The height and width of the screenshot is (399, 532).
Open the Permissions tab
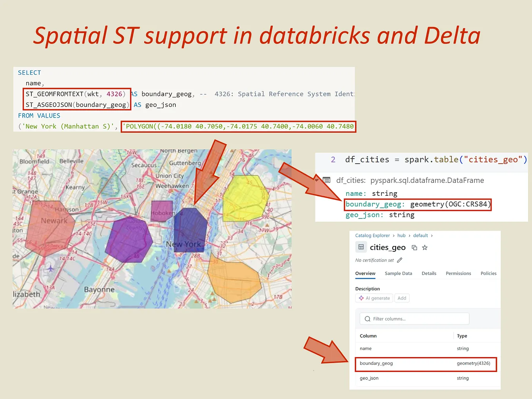pyautogui.click(x=458, y=273)
